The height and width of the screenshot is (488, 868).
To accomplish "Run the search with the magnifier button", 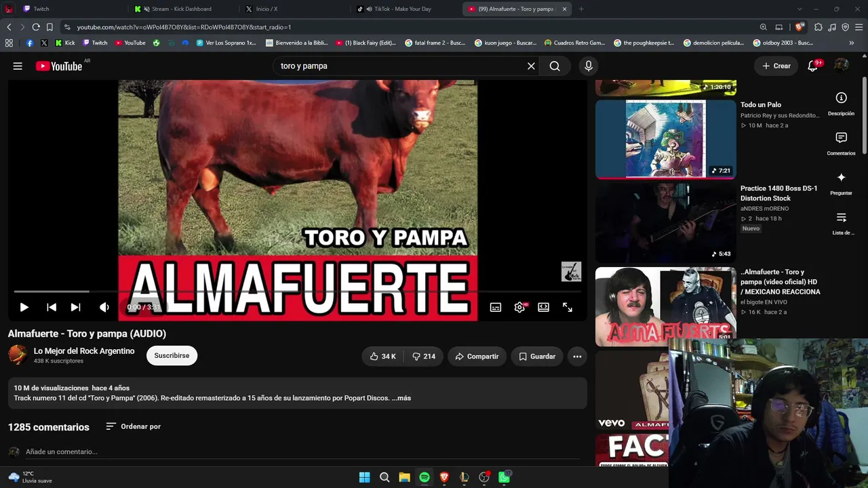I will pyautogui.click(x=555, y=66).
